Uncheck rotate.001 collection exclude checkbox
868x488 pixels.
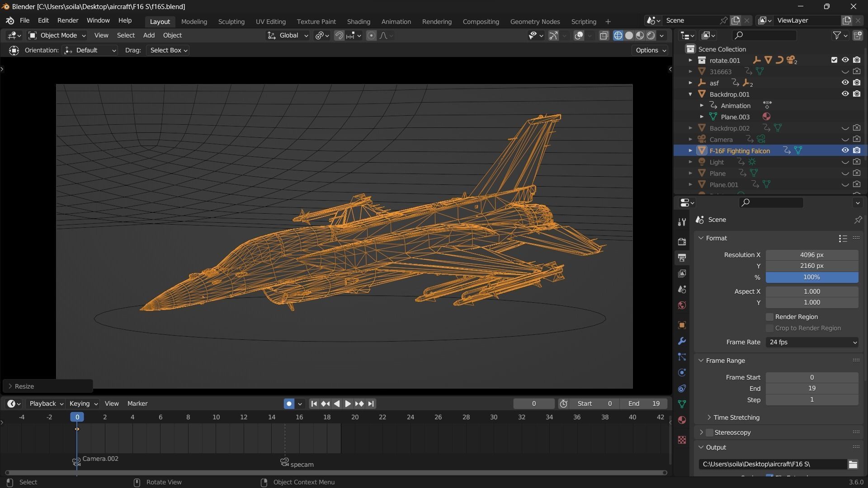click(x=834, y=60)
